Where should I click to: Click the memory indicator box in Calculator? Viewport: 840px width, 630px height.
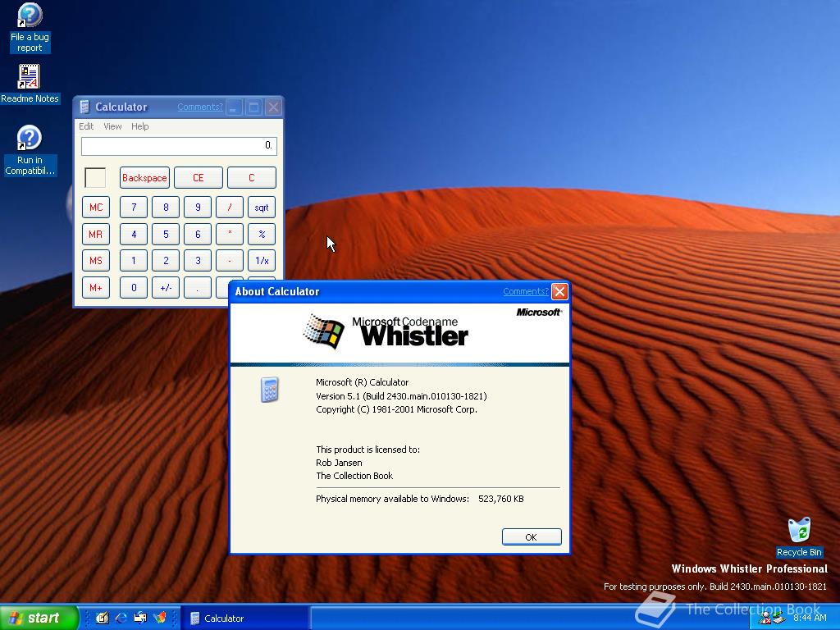(x=95, y=178)
